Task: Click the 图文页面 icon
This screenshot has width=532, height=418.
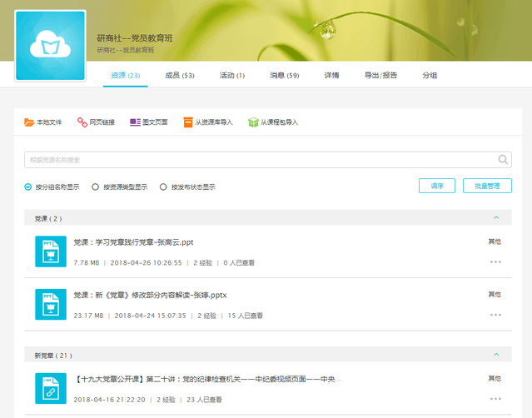Action: 135,122
